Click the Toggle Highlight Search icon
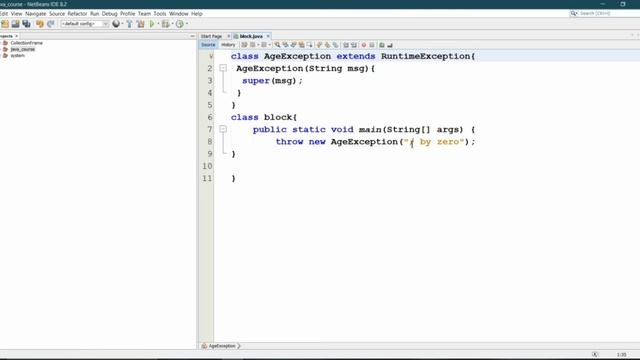The image size is (640, 360). [301, 45]
